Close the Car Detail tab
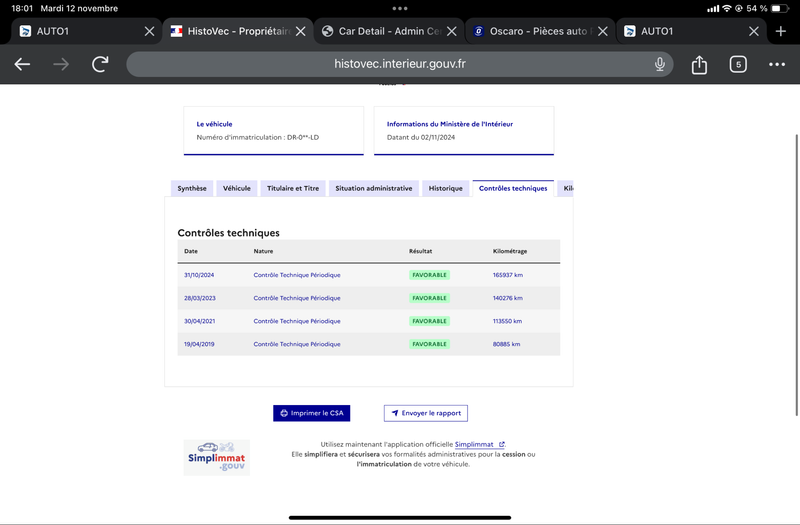This screenshot has width=800, height=525. (452, 31)
